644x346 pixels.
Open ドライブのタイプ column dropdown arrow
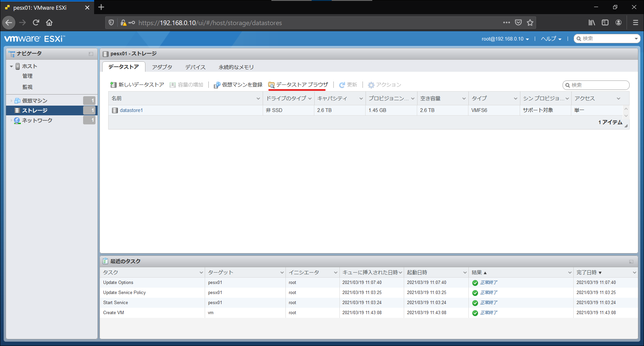coord(310,99)
